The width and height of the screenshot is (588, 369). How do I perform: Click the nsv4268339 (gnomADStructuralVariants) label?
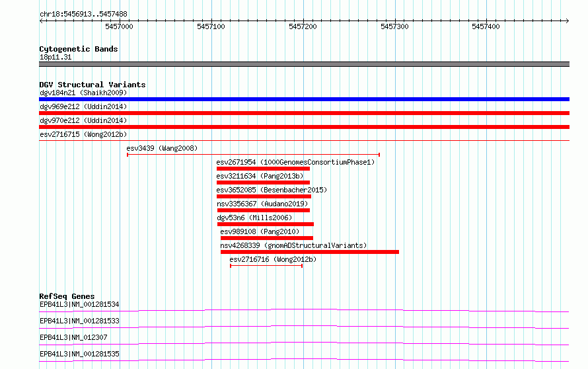293,245
